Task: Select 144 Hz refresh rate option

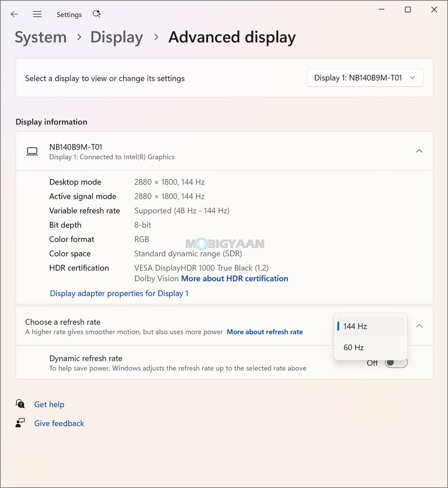Action: pos(370,326)
